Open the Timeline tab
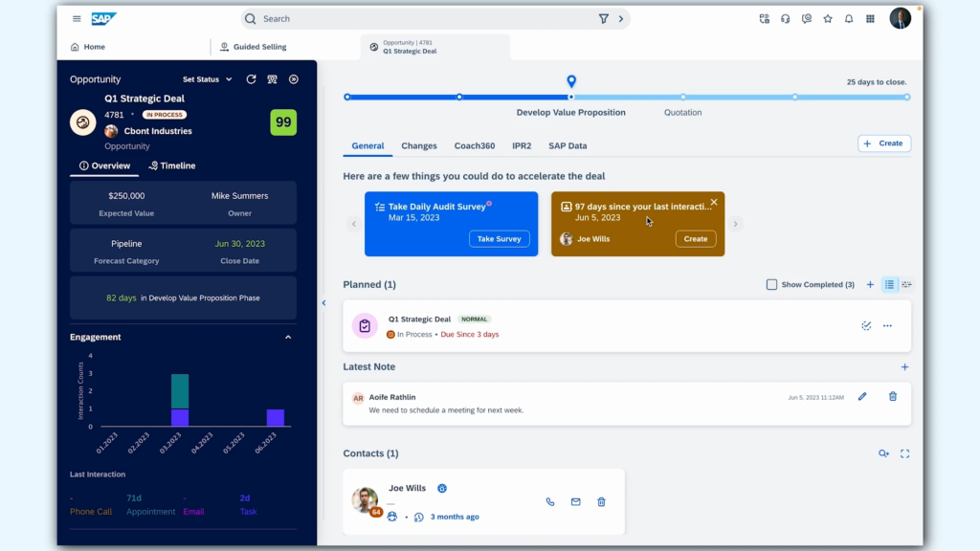 tap(172, 165)
